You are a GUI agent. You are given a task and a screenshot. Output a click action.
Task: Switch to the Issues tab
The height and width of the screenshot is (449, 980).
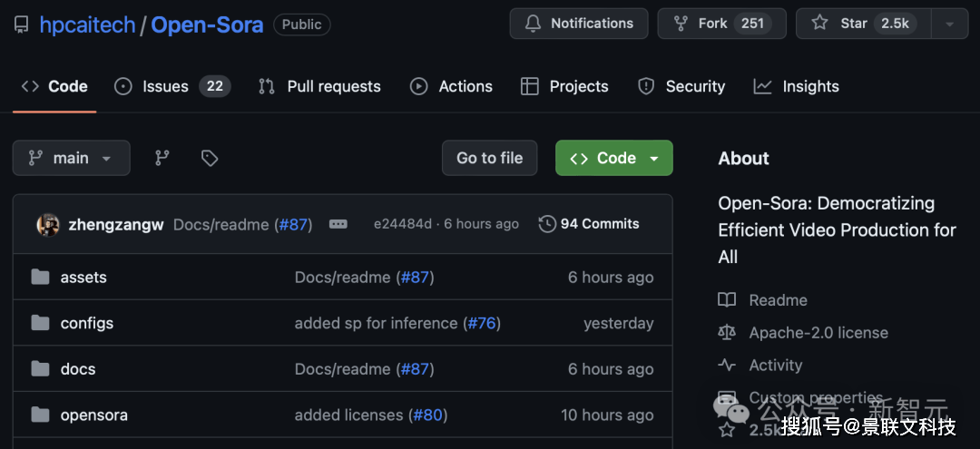pyautogui.click(x=172, y=86)
